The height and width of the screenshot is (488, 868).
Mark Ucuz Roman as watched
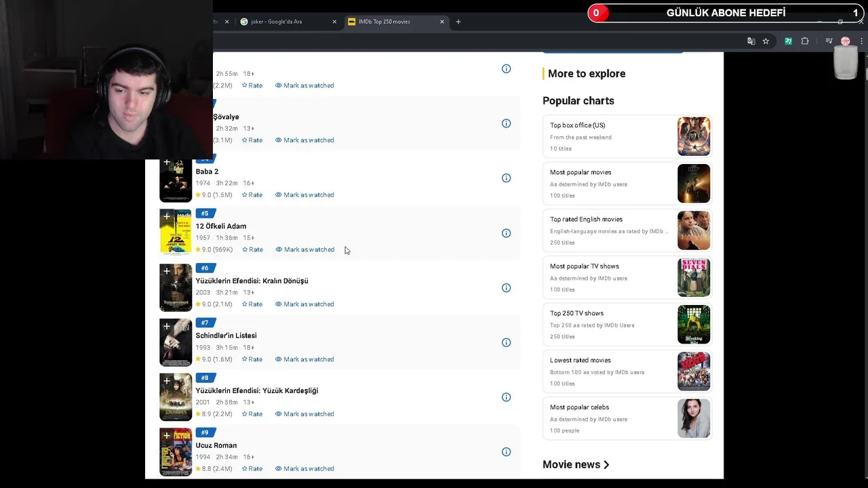[304, 468]
